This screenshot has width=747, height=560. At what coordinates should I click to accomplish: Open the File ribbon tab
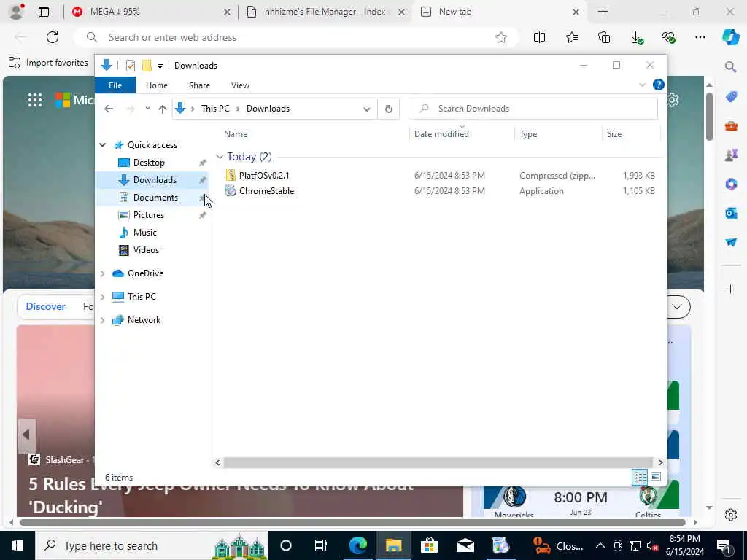point(115,85)
